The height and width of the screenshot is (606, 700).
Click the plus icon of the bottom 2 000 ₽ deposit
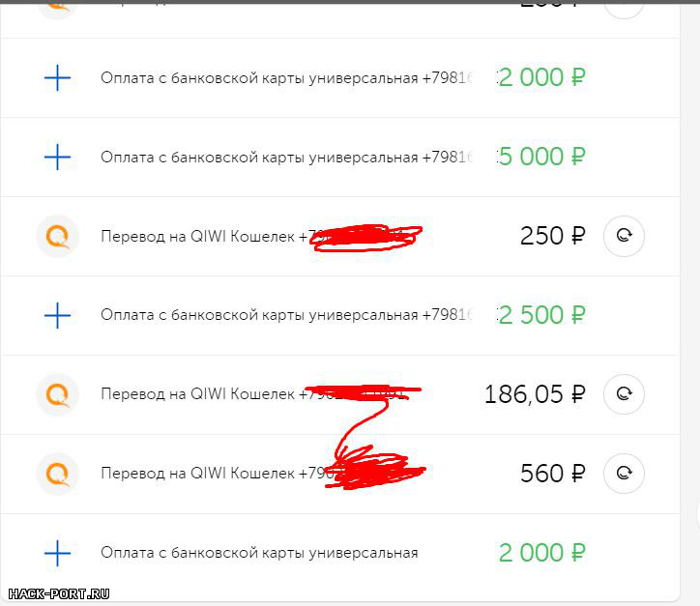(57, 553)
